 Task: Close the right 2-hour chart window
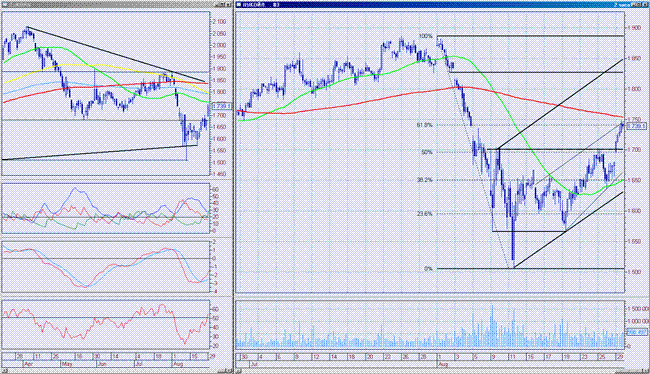pyautogui.click(x=645, y=5)
